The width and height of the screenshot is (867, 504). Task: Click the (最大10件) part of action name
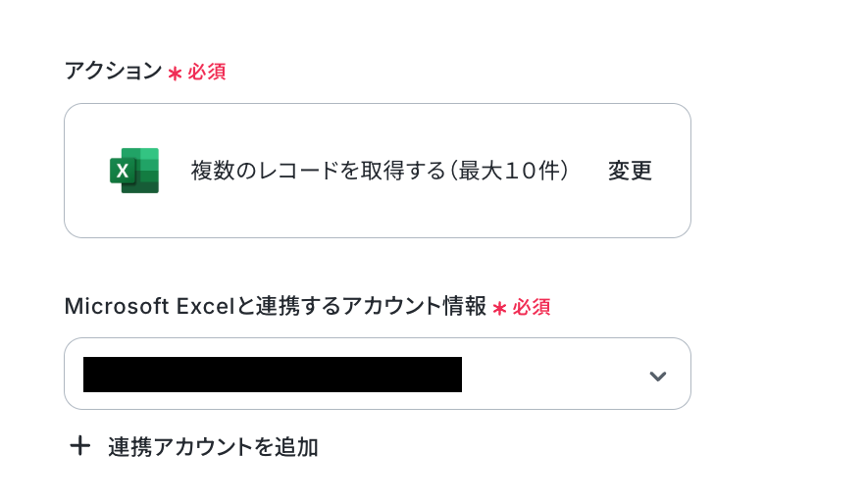click(509, 171)
